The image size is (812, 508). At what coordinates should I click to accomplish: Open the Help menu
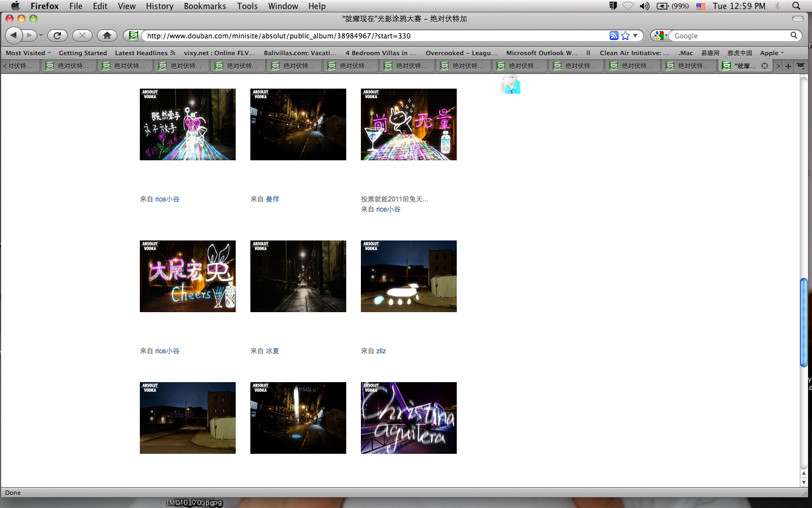click(x=317, y=6)
